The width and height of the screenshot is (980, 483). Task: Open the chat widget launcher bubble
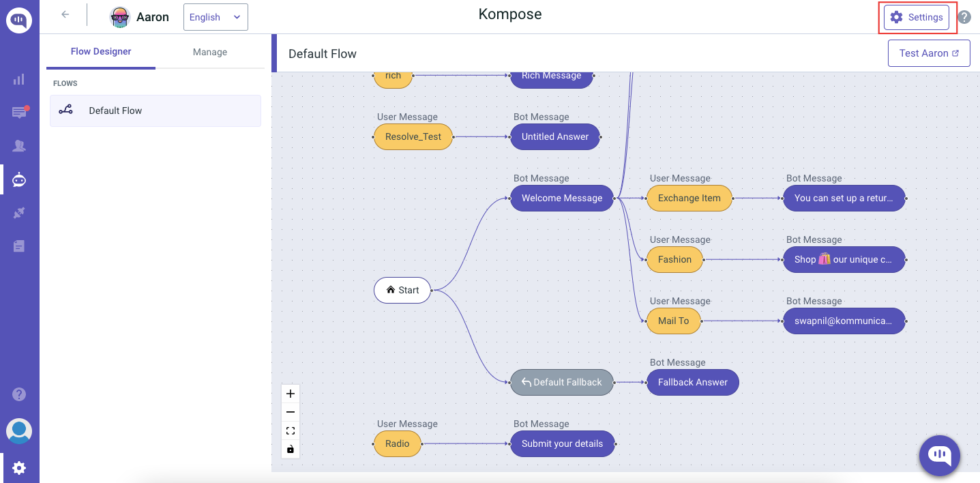coord(939,456)
